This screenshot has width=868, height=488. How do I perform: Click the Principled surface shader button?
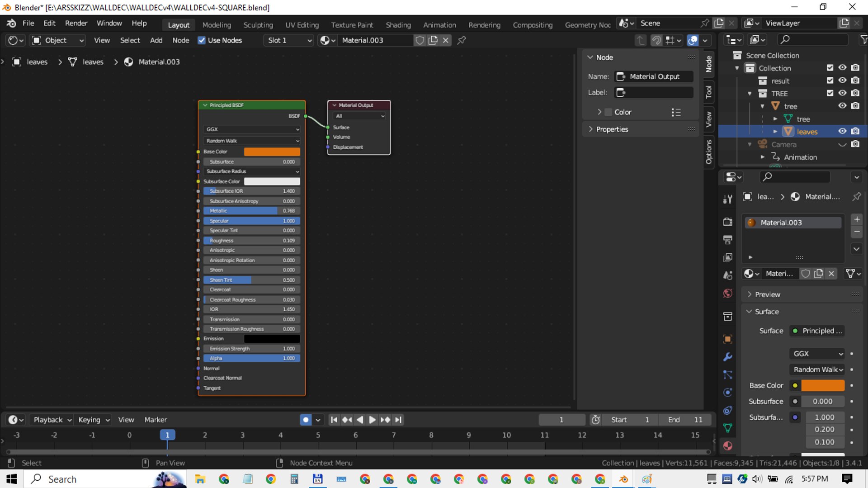pyautogui.click(x=818, y=331)
